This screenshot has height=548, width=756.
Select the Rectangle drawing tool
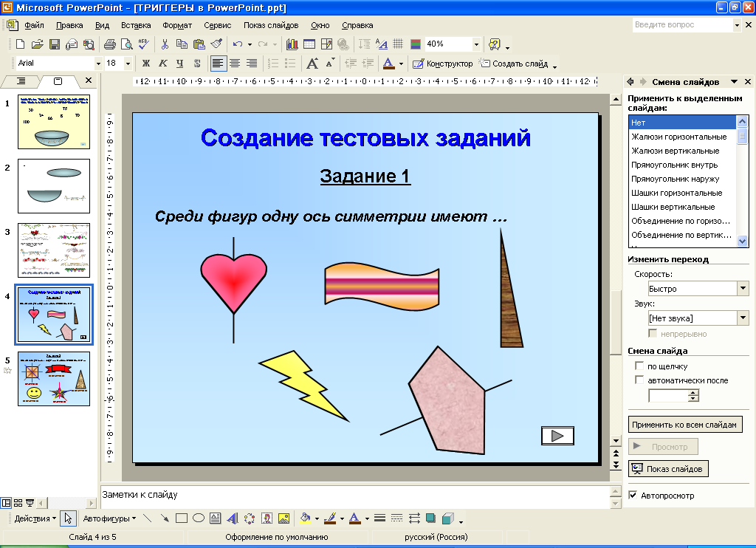(x=182, y=518)
